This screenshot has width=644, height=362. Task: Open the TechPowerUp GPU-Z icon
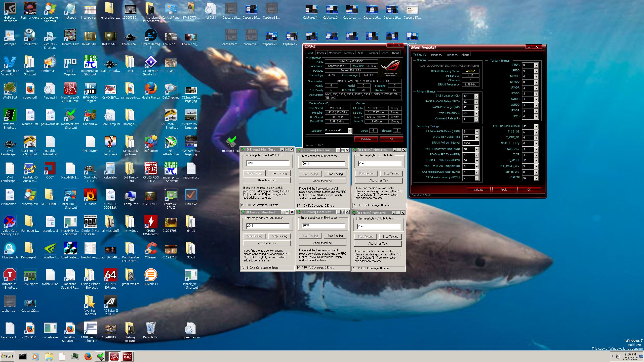pyautogui.click(x=171, y=199)
